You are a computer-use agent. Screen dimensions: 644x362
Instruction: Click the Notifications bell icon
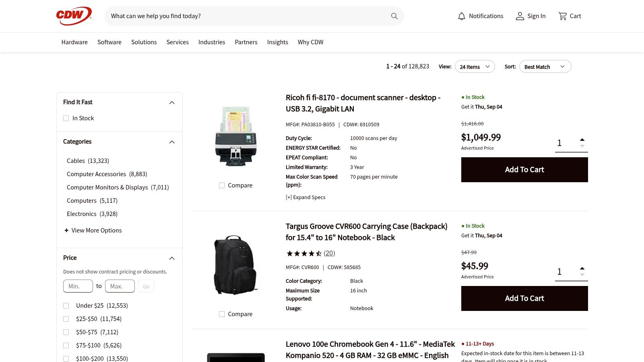click(x=461, y=16)
